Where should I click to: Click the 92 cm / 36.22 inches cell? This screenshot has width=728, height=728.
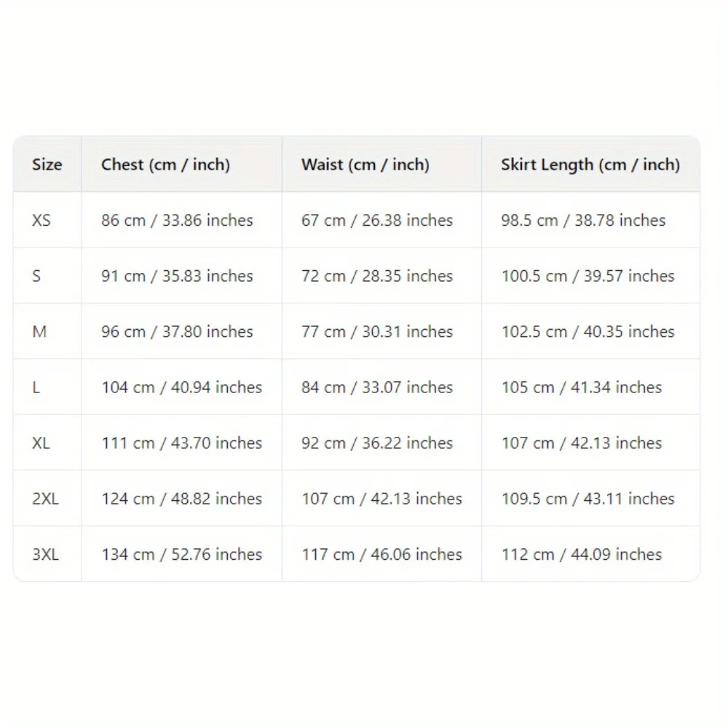pos(377,443)
